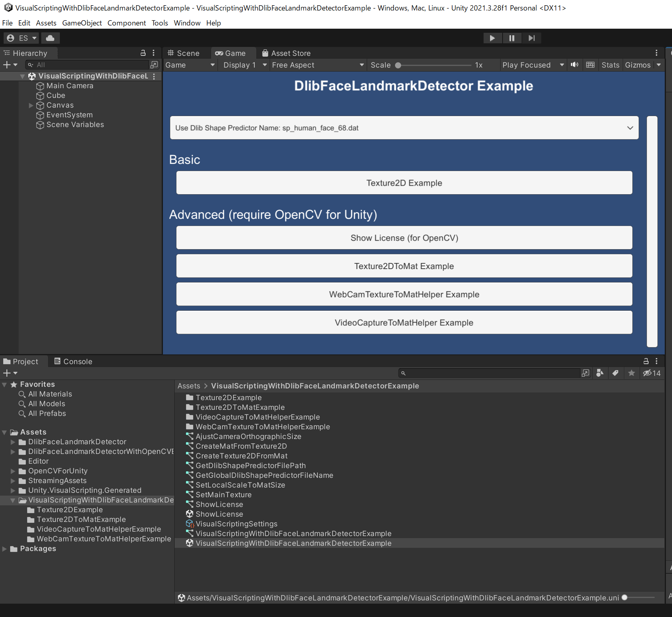
Task: Switch to the Scene tab
Action: click(x=184, y=53)
